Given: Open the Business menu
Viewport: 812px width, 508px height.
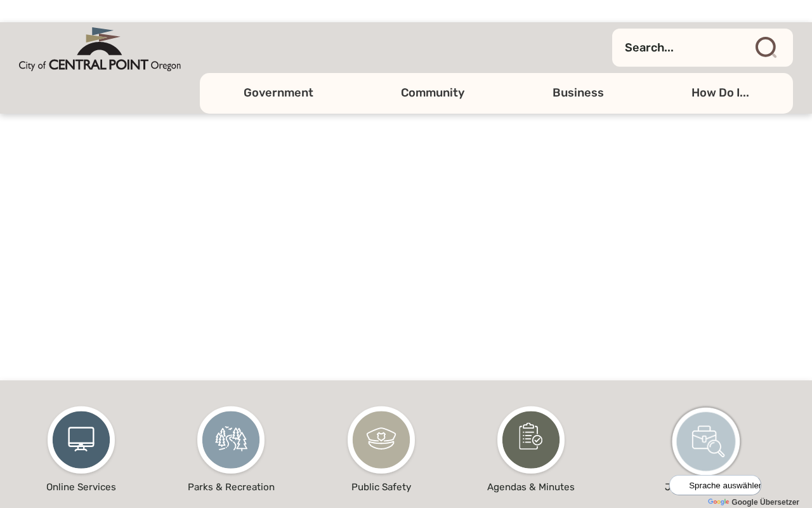Looking at the screenshot, I should pyautogui.click(x=578, y=93).
